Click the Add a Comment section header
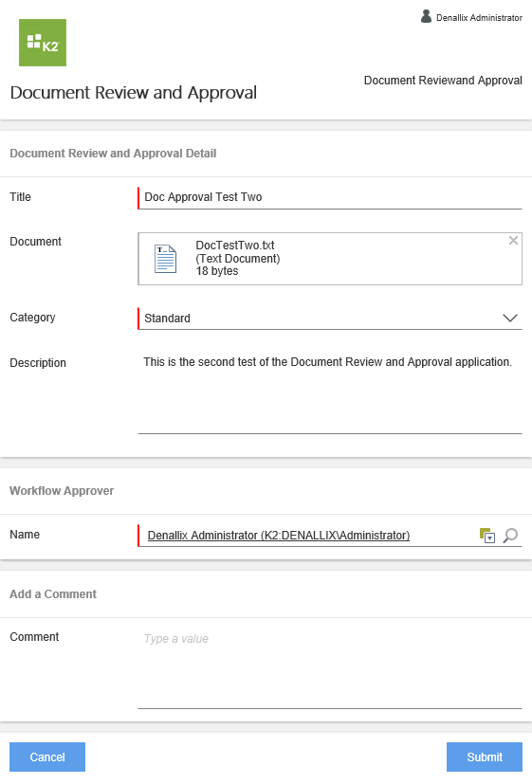Image resolution: width=532 pixels, height=784 pixels. 53,594
